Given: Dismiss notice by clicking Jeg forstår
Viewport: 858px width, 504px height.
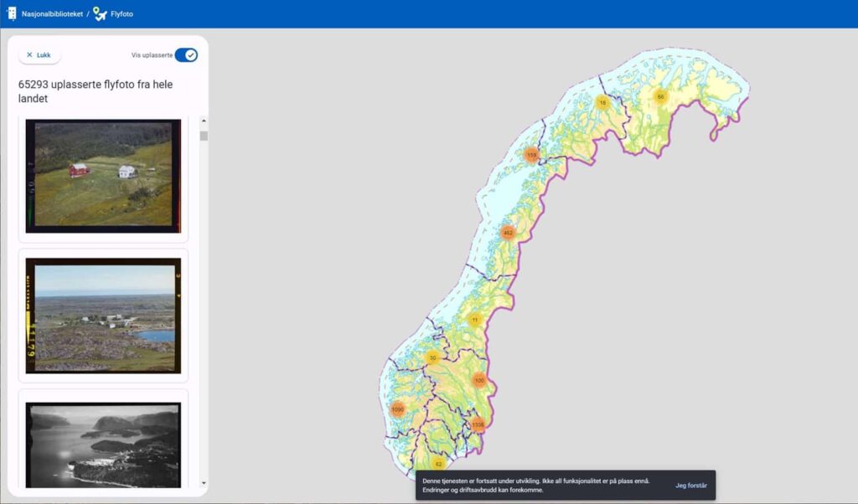Looking at the screenshot, I should (691, 486).
